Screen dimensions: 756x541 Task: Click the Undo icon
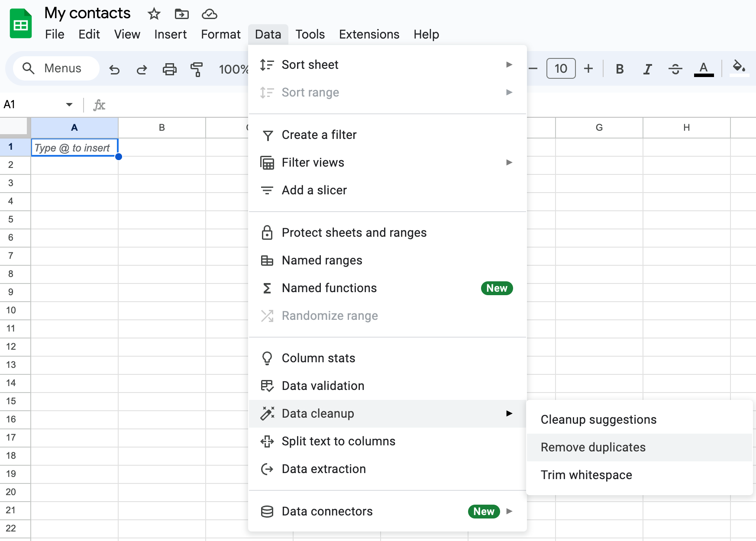(114, 68)
